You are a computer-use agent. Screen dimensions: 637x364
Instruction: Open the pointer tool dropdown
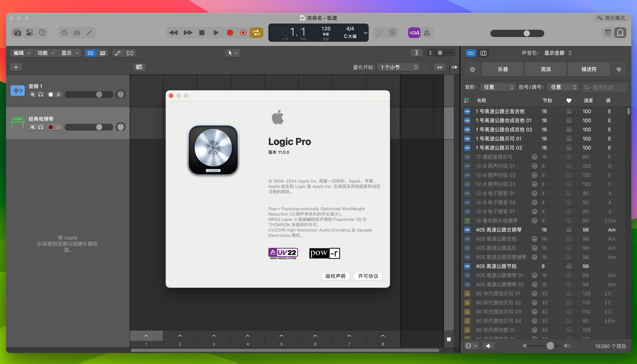point(233,53)
